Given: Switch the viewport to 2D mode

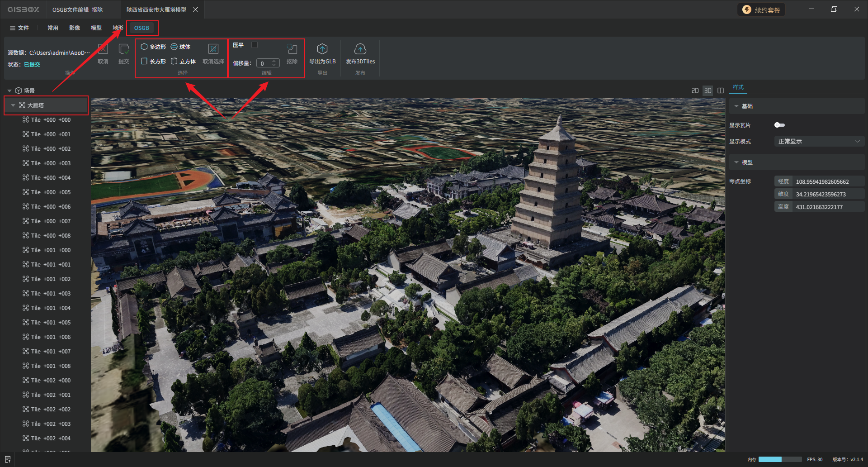Looking at the screenshot, I should point(695,91).
